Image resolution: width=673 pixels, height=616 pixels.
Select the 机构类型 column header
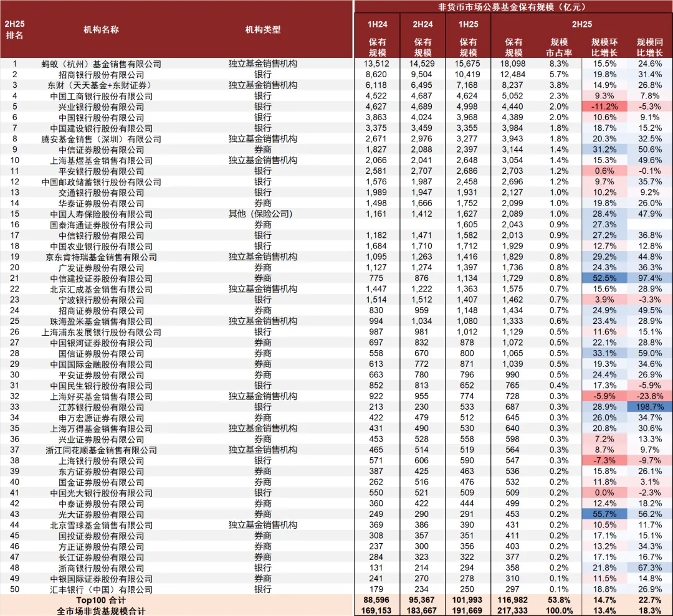coord(263,30)
